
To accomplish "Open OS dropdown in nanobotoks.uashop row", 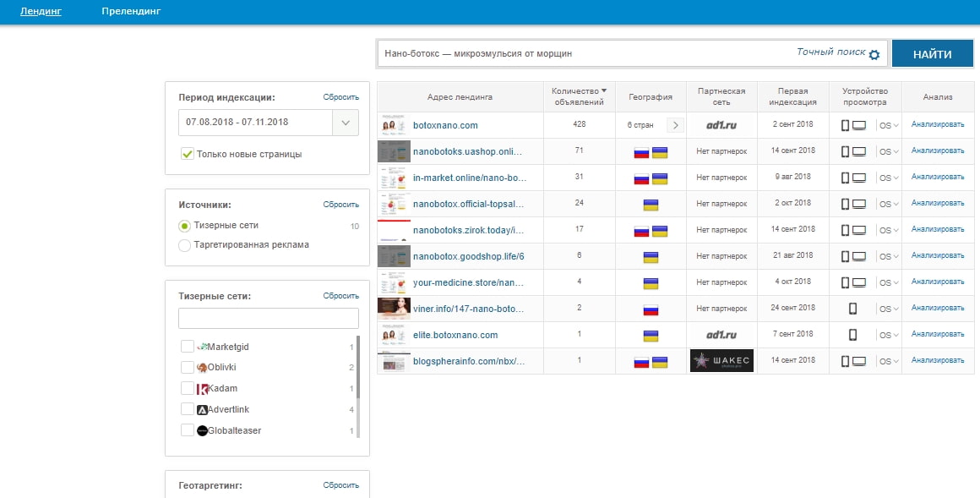I will 889,151.
